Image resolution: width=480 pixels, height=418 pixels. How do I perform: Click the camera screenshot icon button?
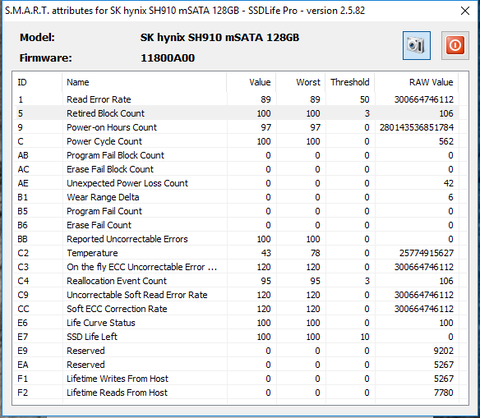point(416,45)
